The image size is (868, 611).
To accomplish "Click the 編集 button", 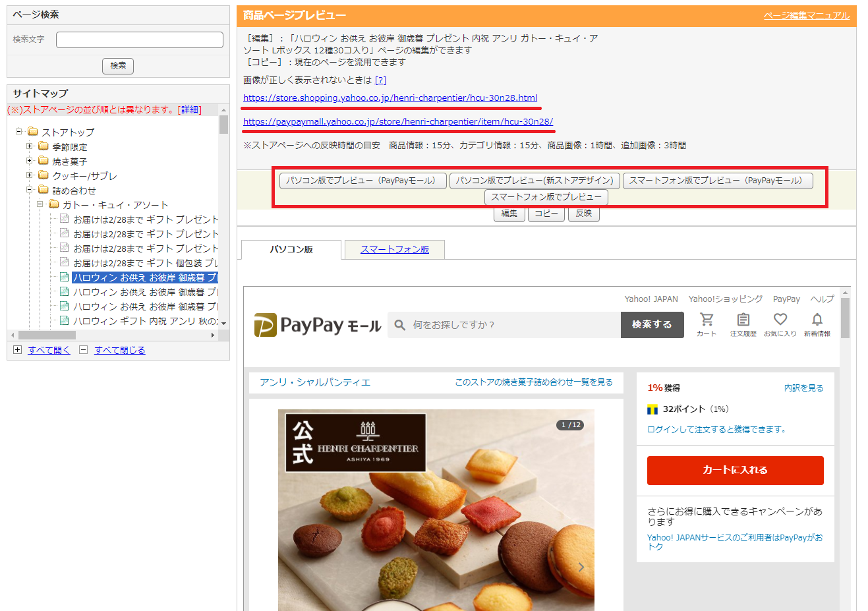I will coord(509,214).
